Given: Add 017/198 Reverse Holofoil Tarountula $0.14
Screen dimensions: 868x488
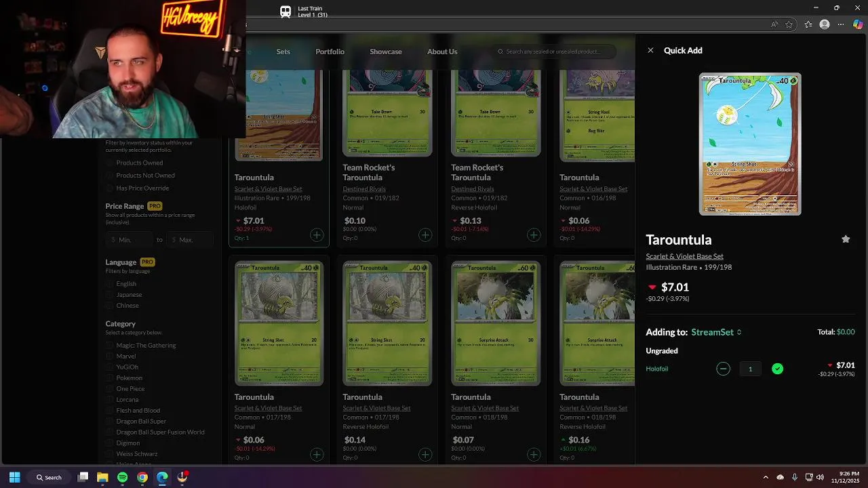Looking at the screenshot, I should [425, 454].
